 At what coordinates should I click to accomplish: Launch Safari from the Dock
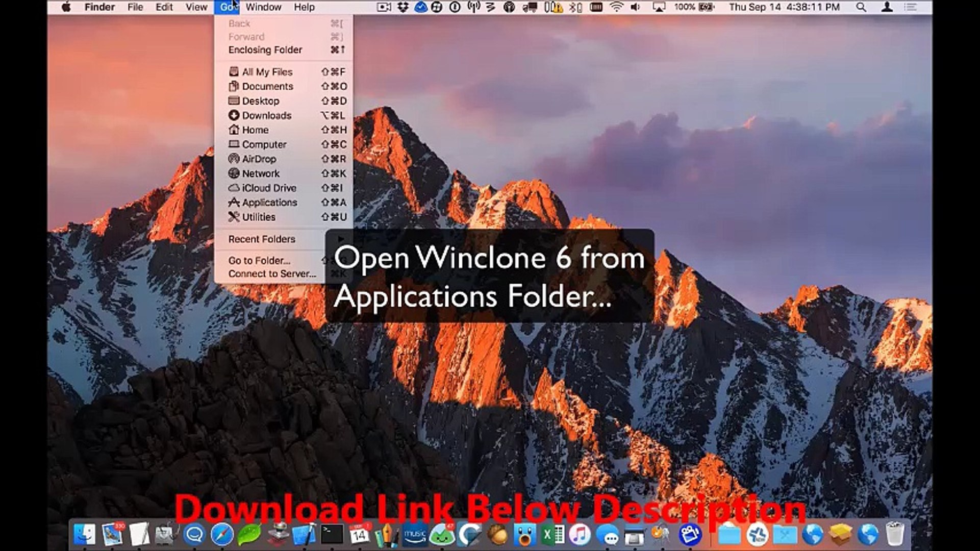[x=222, y=535]
